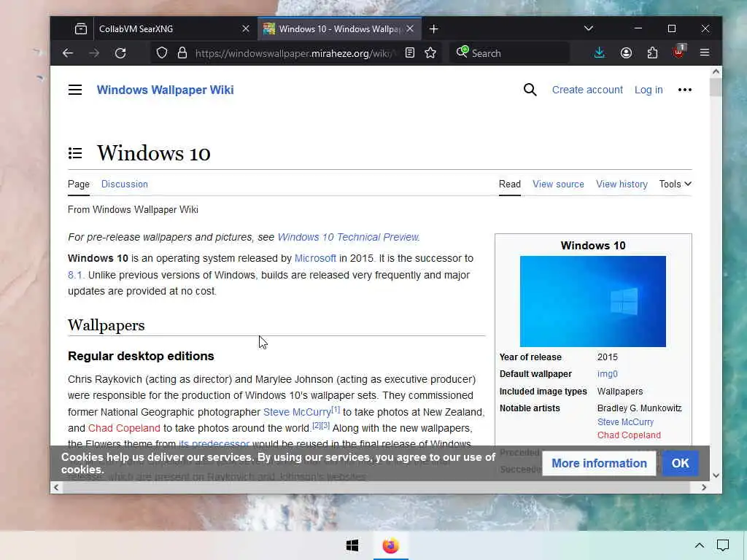Jump to citation reference [1]
This screenshot has width=747, height=560.
[336, 409]
